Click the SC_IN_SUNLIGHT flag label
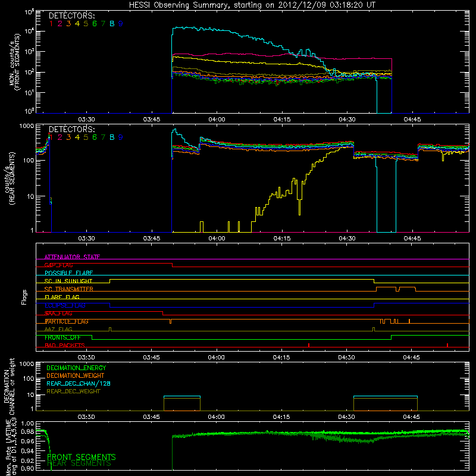 coord(68,281)
